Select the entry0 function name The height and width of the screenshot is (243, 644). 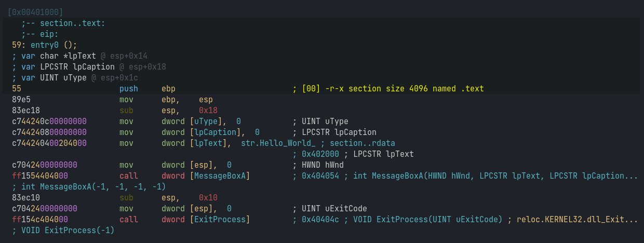click(x=46, y=45)
